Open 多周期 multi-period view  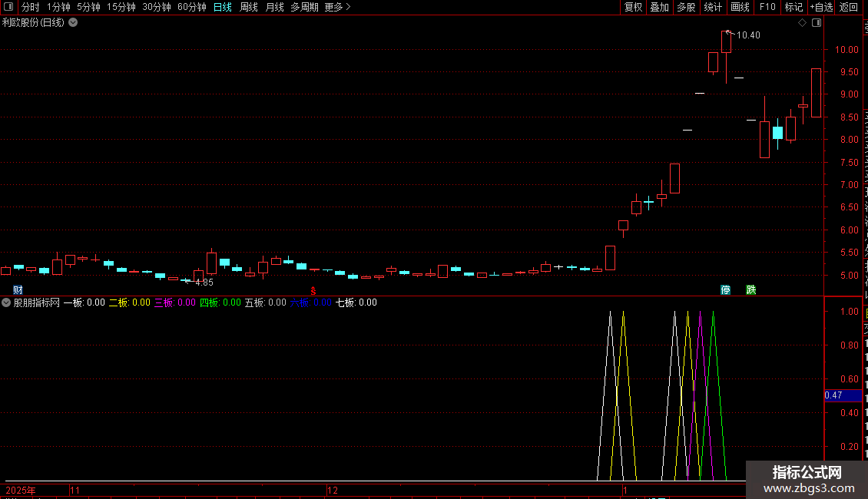tap(304, 7)
